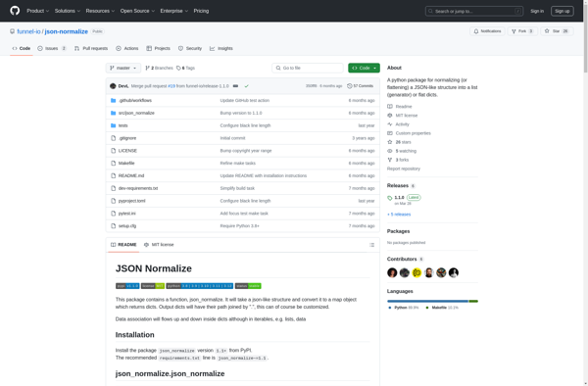Screen dimensions: 588x386
Task: Click the pypi version badge
Action: coord(127,286)
